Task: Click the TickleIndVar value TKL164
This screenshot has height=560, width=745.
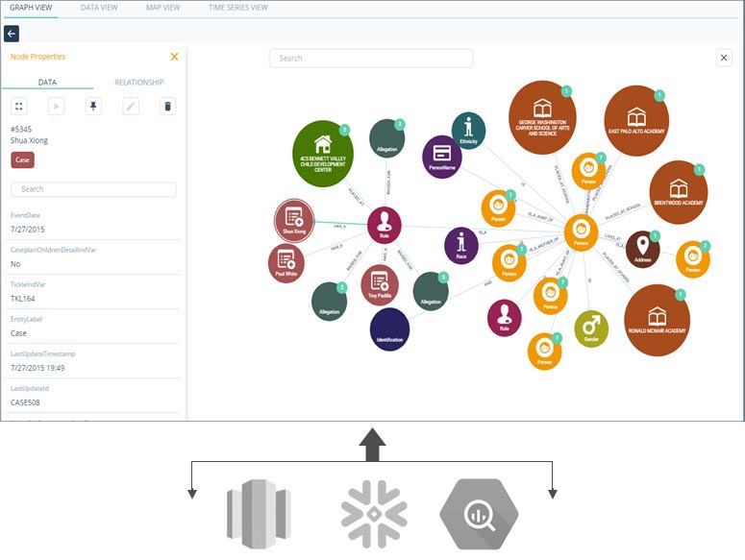Action: tap(23, 299)
